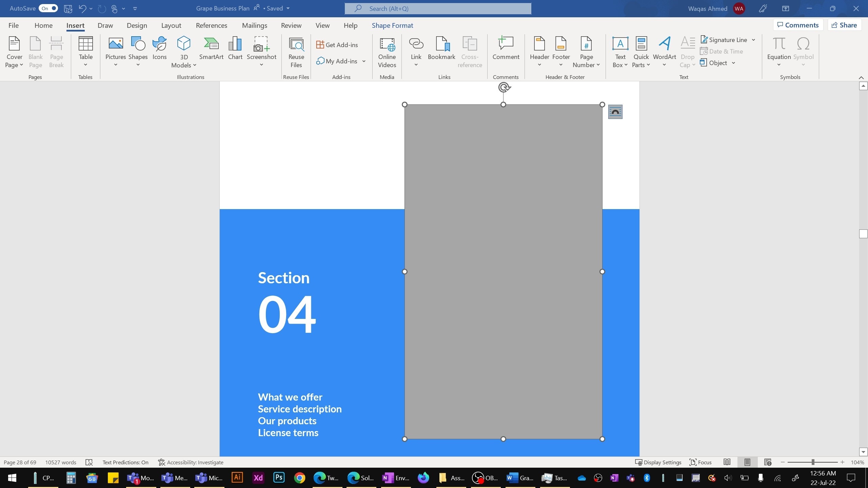Switch to the Design tab
The height and width of the screenshot is (488, 868).
[x=137, y=25]
